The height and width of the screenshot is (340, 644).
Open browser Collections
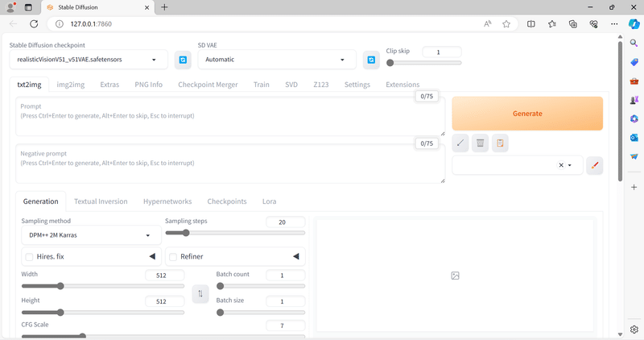[573, 24]
